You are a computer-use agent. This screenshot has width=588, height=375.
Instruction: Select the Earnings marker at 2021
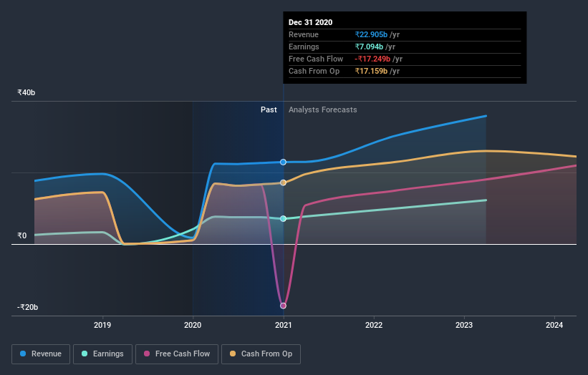(283, 219)
